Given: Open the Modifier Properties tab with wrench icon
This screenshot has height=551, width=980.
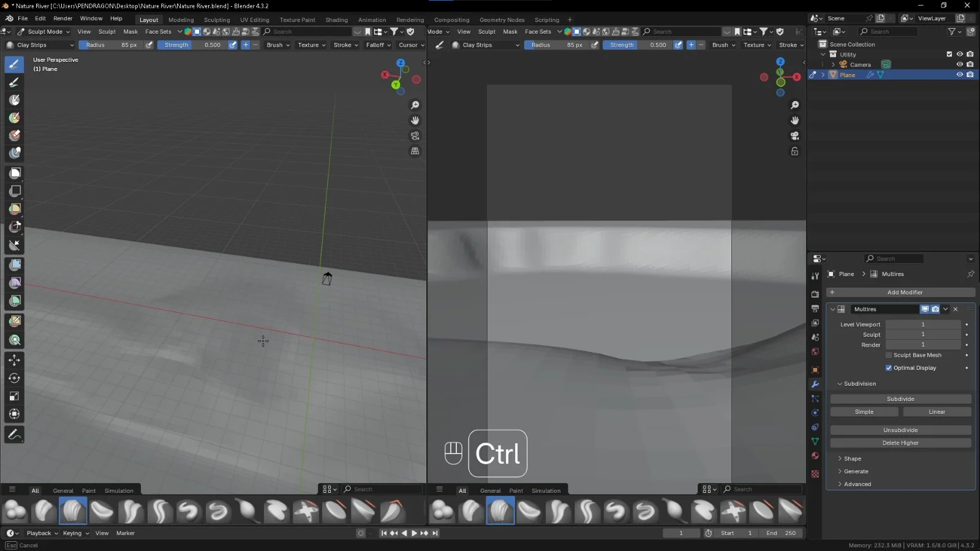Looking at the screenshot, I should coord(815,384).
